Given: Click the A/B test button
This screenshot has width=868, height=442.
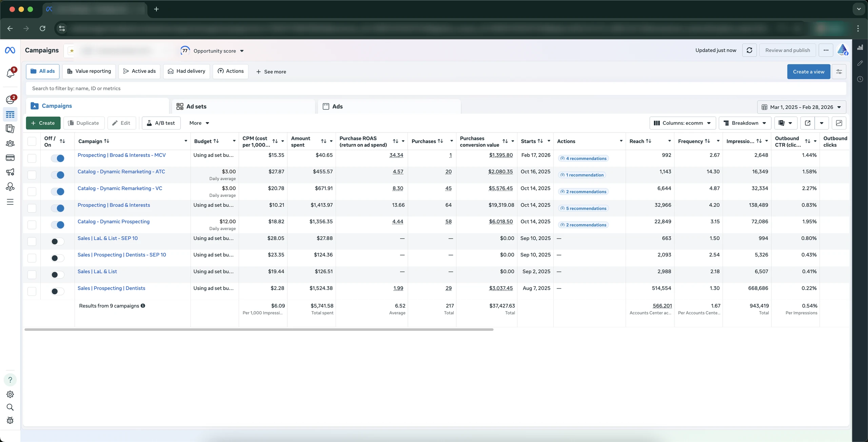Looking at the screenshot, I should pos(161,123).
